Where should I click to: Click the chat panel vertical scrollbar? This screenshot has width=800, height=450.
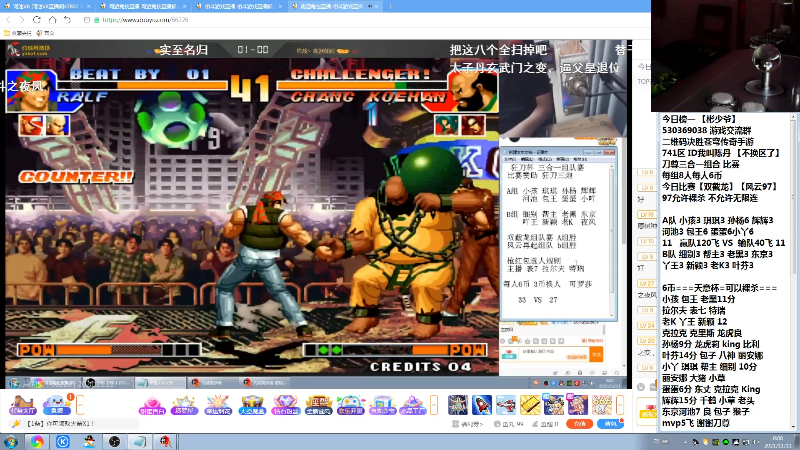pos(793,271)
